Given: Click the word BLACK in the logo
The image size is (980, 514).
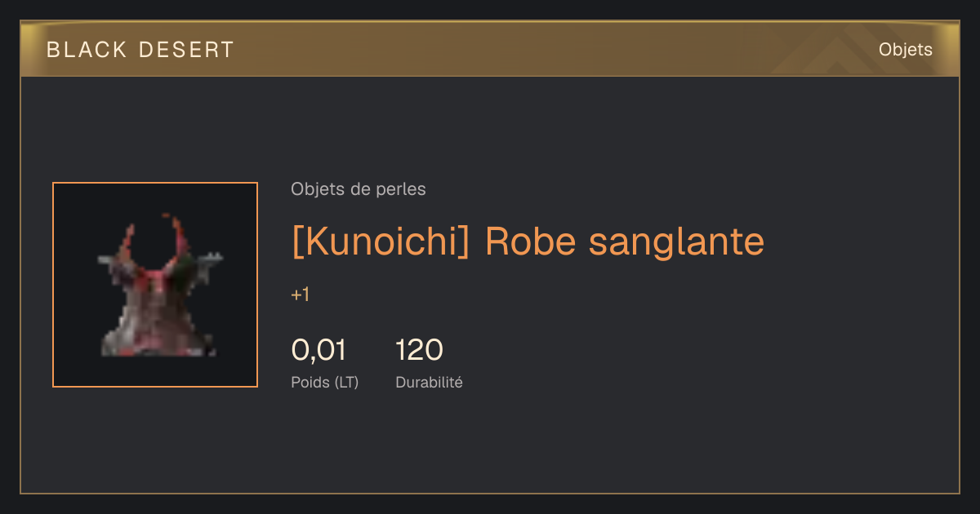Looking at the screenshot, I should 87,50.
